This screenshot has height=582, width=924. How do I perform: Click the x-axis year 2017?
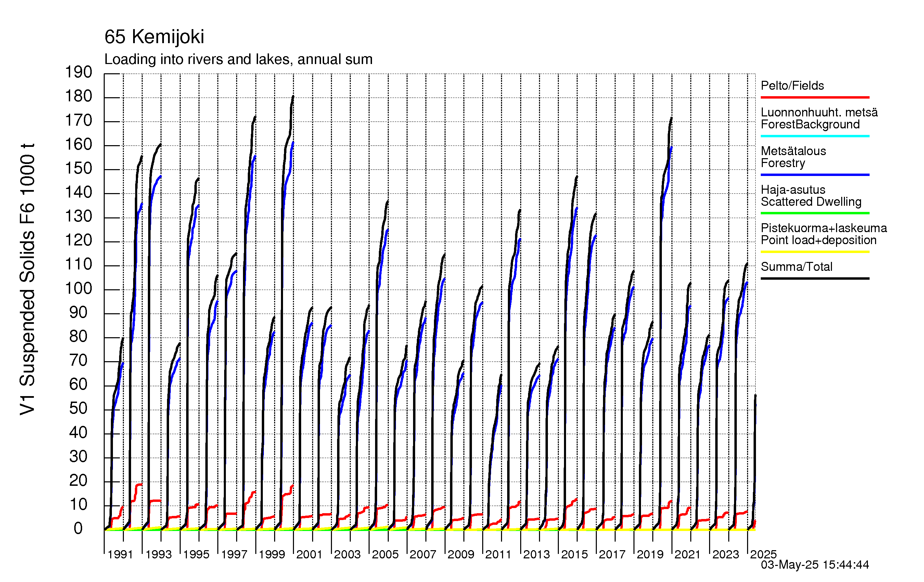click(x=612, y=555)
